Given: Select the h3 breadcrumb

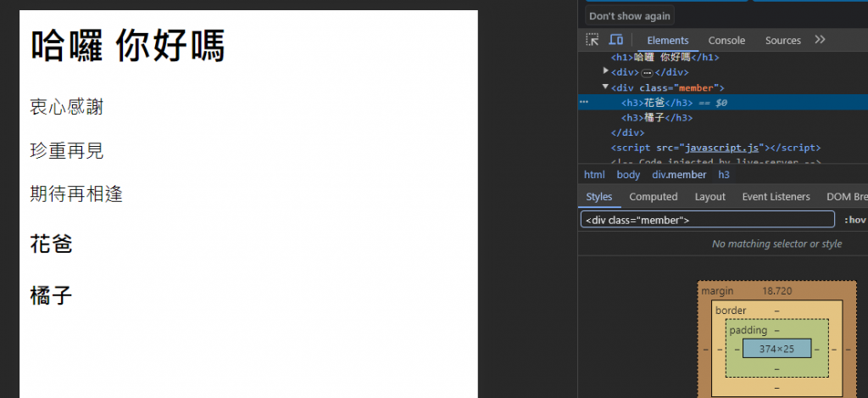Looking at the screenshot, I should [x=724, y=175].
